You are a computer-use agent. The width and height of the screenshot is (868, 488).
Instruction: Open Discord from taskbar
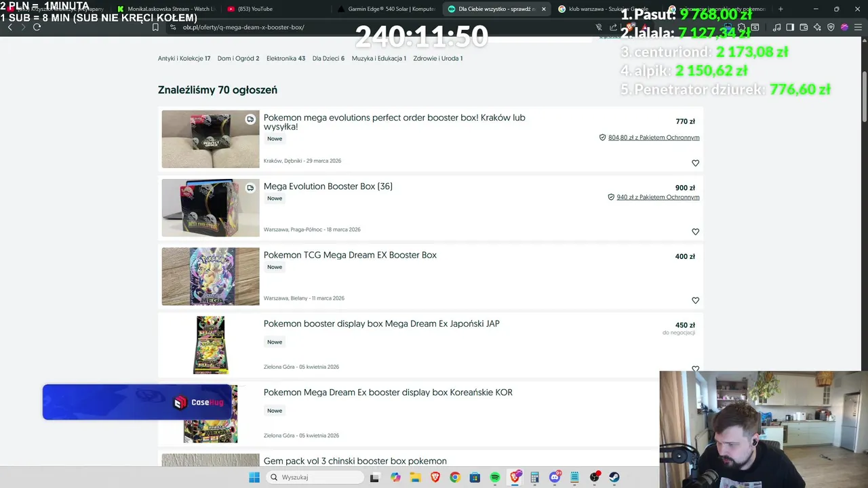tap(555, 477)
